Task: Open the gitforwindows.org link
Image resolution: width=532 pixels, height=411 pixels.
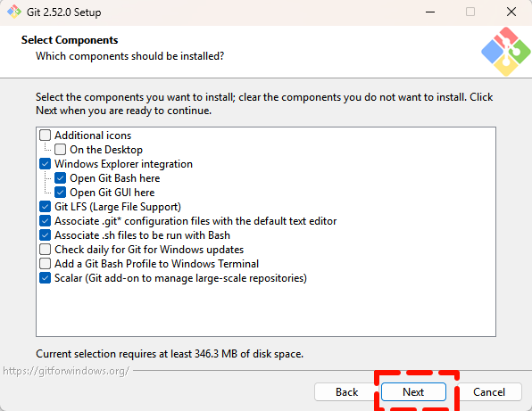Action: click(x=66, y=371)
